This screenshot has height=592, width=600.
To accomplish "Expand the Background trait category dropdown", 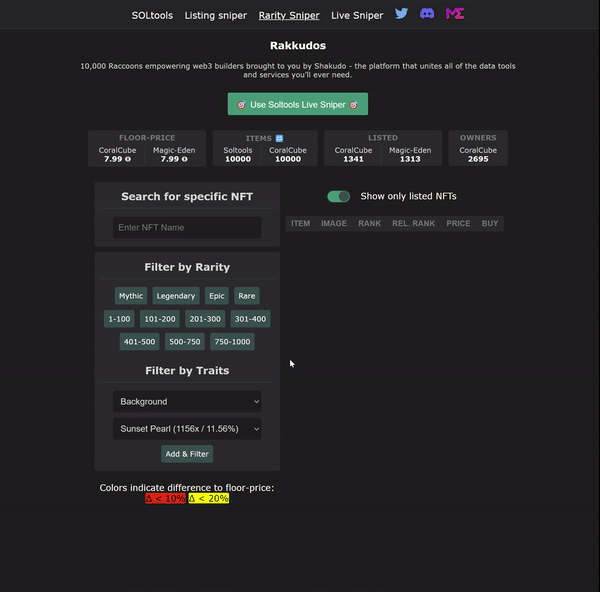I will click(187, 402).
